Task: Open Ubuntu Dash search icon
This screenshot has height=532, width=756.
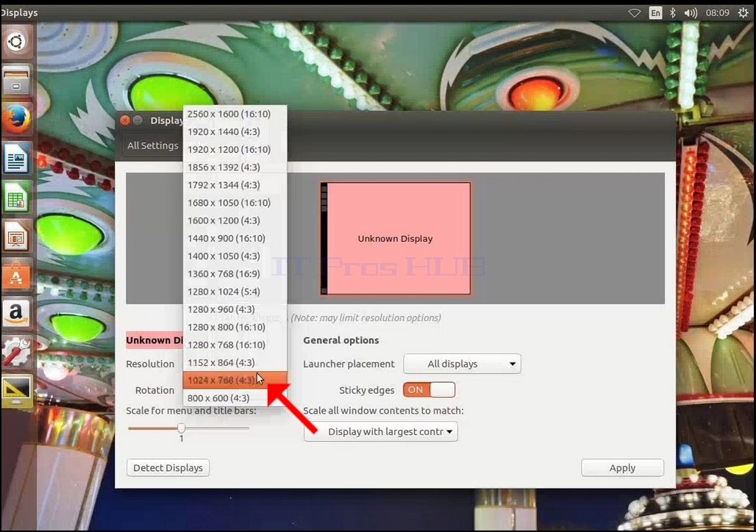Action: (x=16, y=42)
